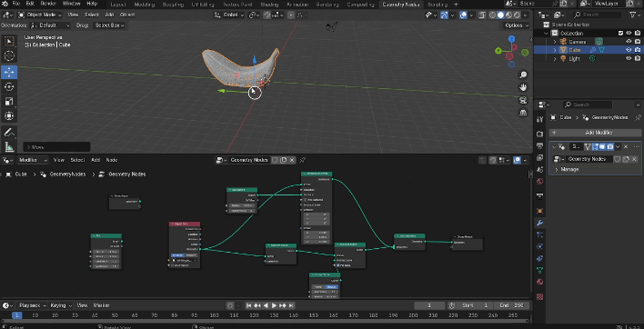Switch to the Shading workspace tab
This screenshot has height=329, width=644.
(x=269, y=5)
